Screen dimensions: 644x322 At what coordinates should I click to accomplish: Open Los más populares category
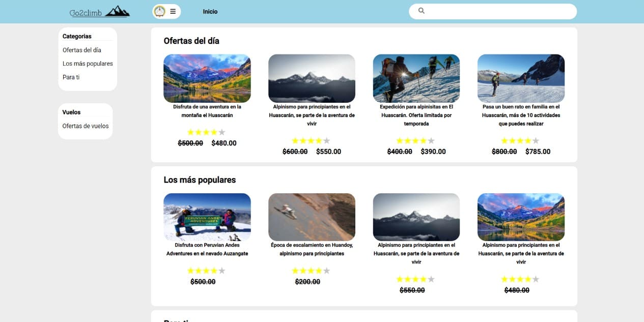tap(88, 64)
